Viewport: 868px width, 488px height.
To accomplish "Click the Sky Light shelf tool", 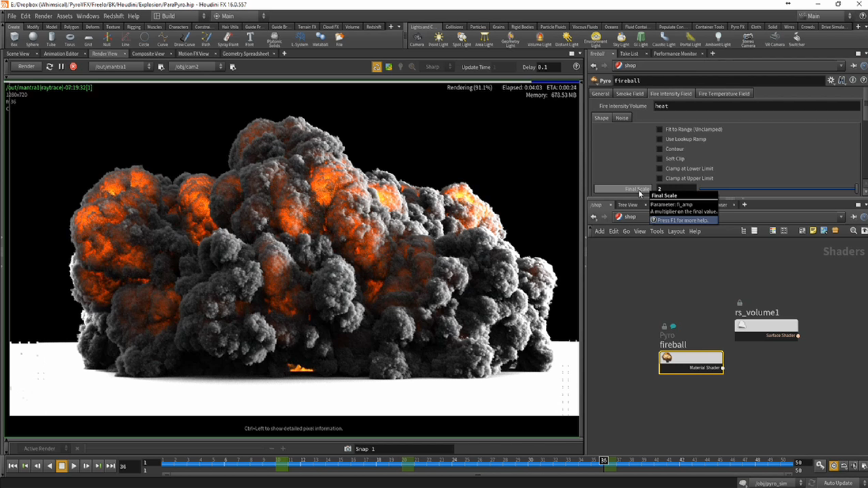I will click(x=620, y=39).
